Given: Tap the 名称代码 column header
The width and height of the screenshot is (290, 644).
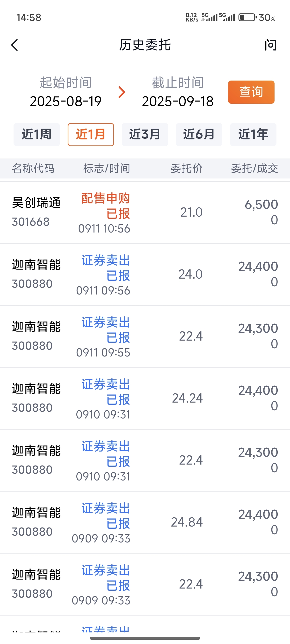Looking at the screenshot, I should [33, 169].
